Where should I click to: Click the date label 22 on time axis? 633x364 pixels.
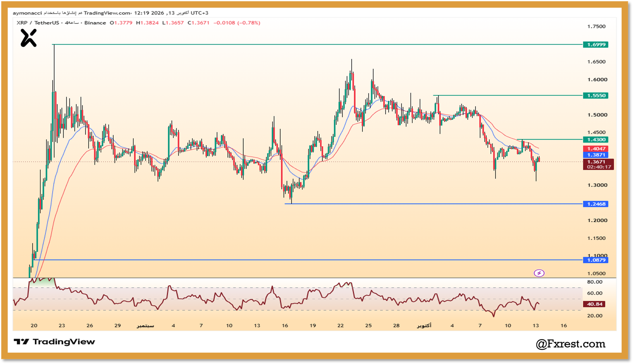pos(341,326)
